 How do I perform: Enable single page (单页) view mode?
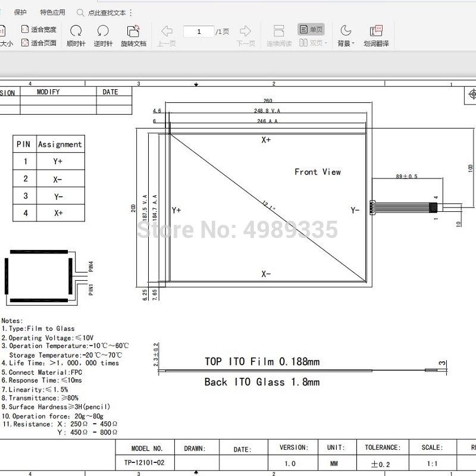(312, 29)
